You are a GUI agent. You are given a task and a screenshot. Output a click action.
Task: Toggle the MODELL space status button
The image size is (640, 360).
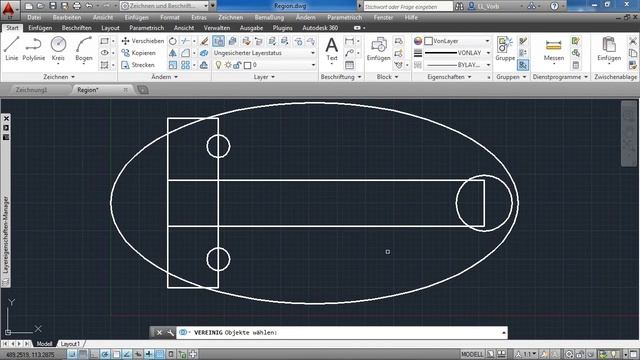tap(472, 354)
